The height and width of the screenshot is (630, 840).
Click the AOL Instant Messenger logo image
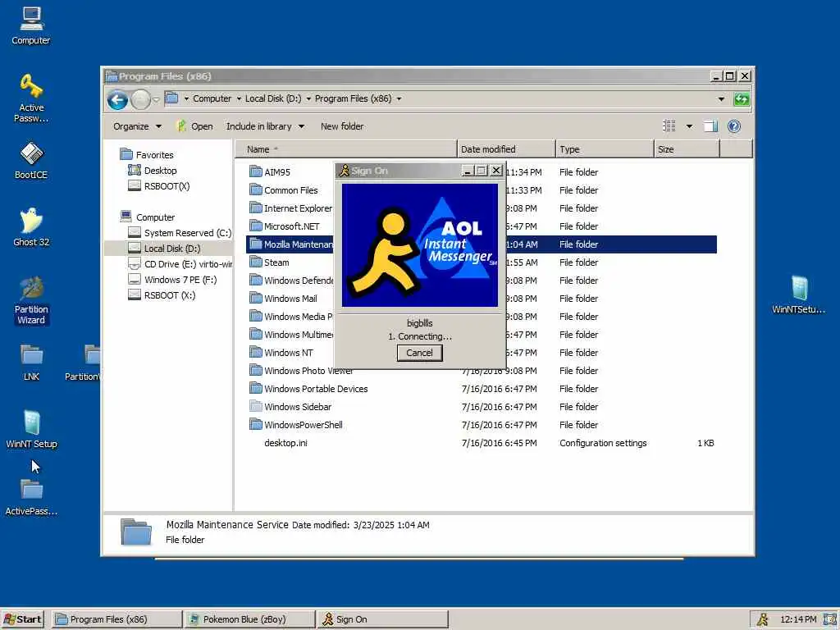tap(419, 245)
